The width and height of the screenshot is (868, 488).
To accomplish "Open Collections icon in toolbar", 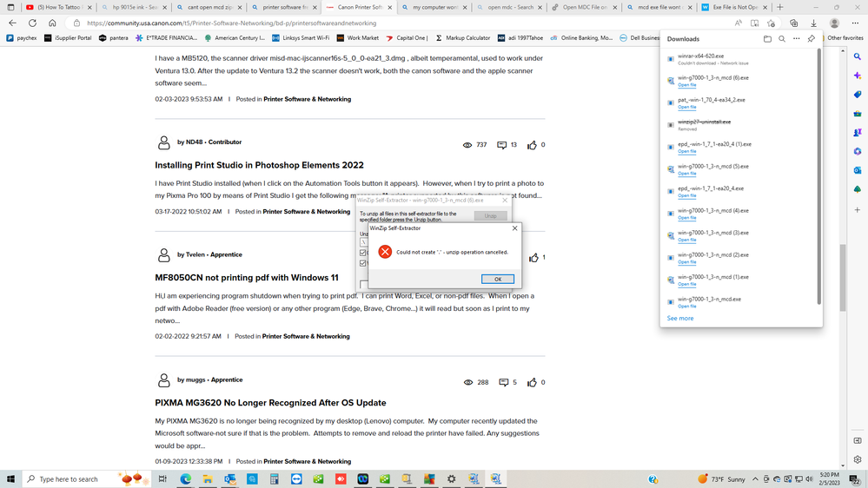I will 794,23.
